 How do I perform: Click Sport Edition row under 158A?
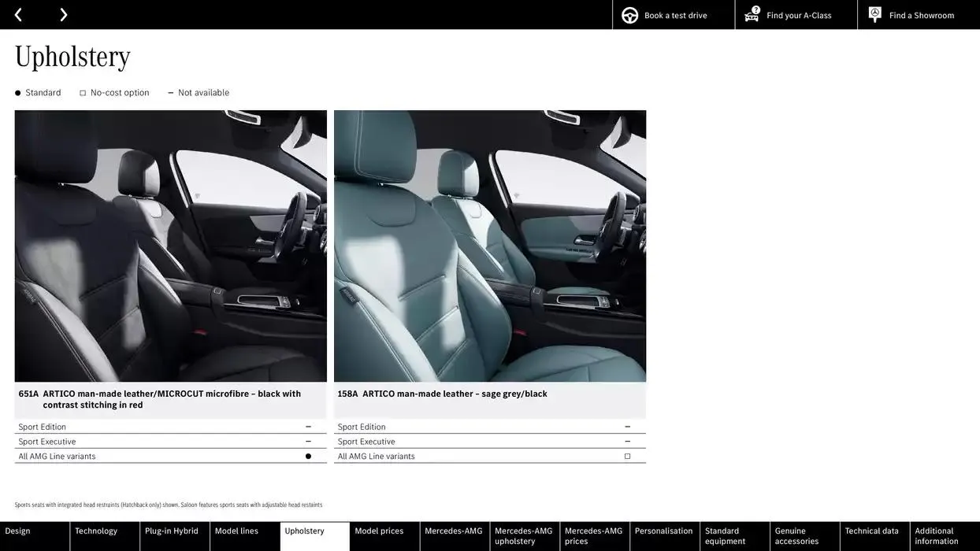coord(490,427)
